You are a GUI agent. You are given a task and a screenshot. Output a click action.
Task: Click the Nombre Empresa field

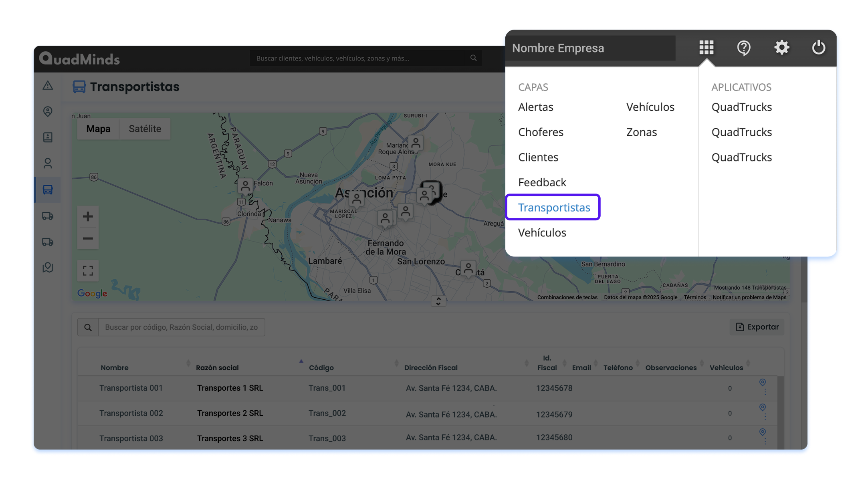click(590, 48)
